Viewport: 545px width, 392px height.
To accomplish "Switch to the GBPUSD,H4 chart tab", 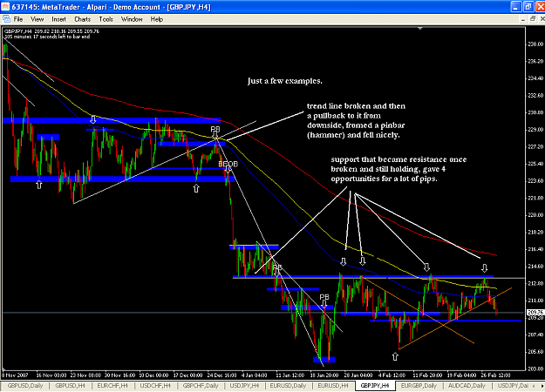I will (71, 385).
